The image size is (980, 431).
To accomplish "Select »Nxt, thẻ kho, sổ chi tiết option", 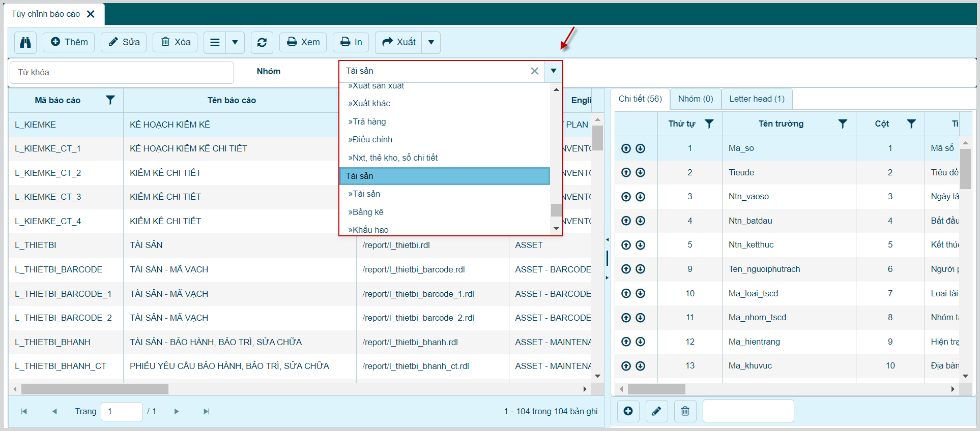I will [x=444, y=158].
